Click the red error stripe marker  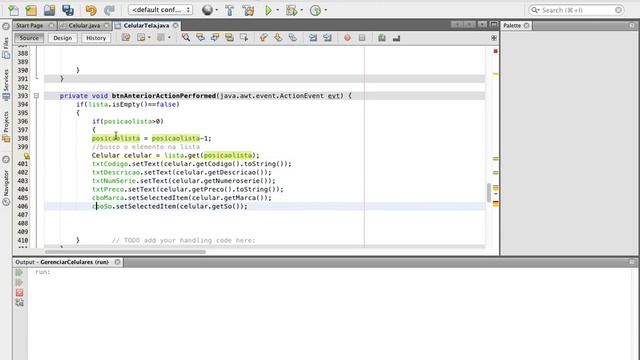tap(495, 51)
